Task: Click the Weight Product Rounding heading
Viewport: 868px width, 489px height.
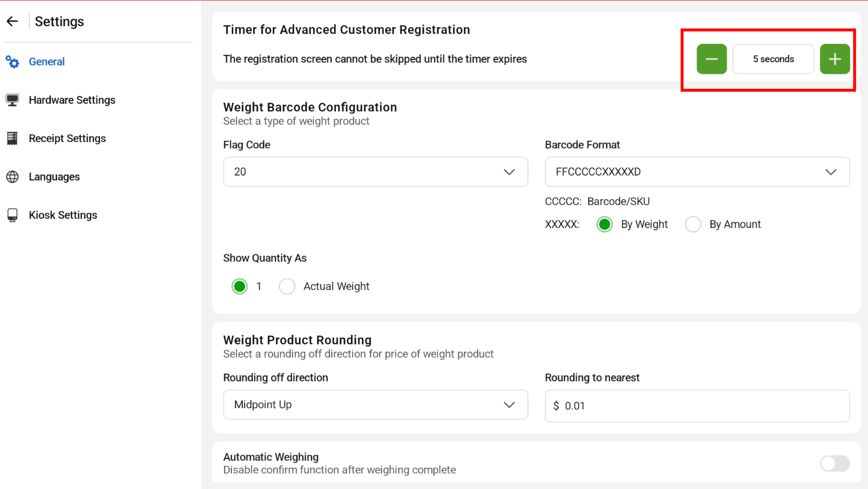Action: (x=297, y=340)
